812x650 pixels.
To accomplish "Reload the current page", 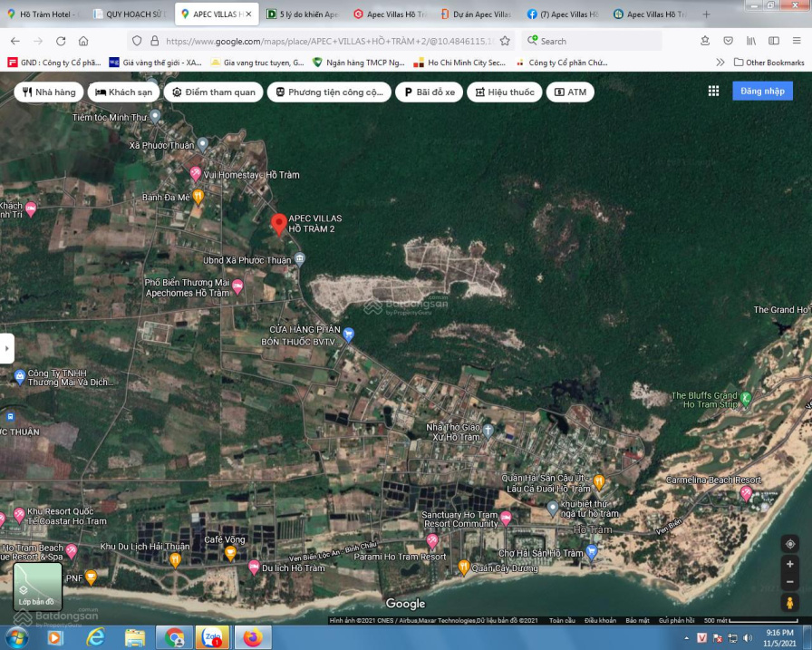I will tap(61, 41).
